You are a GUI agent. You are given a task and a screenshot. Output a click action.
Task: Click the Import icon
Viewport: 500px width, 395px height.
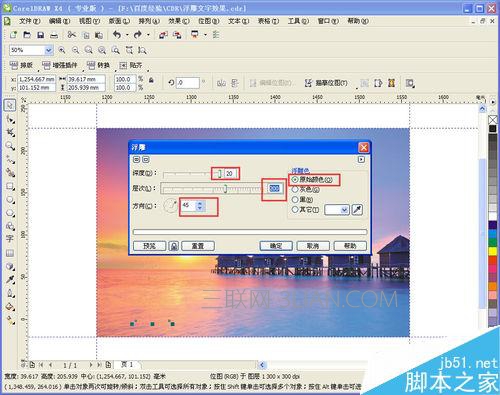coord(163,35)
